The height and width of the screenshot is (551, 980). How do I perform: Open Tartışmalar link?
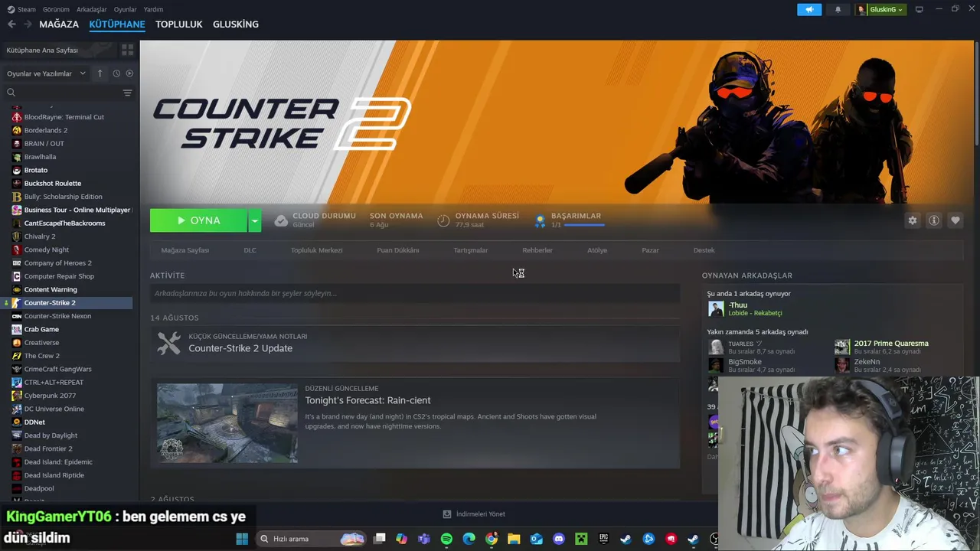(x=470, y=250)
